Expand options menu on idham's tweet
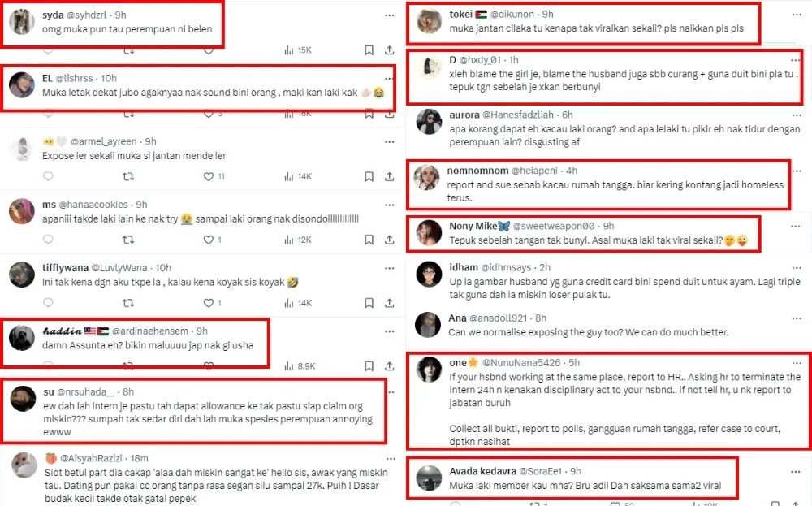 797,268
